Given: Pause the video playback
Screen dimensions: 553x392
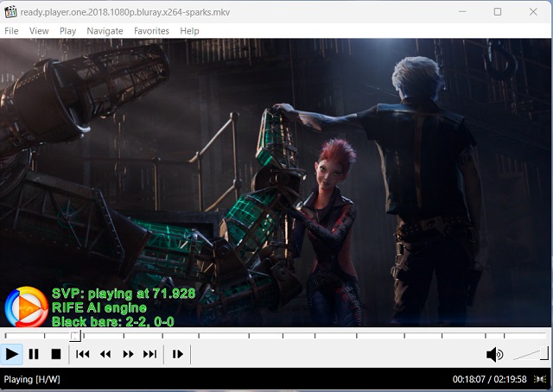Looking at the screenshot, I should click(x=34, y=354).
